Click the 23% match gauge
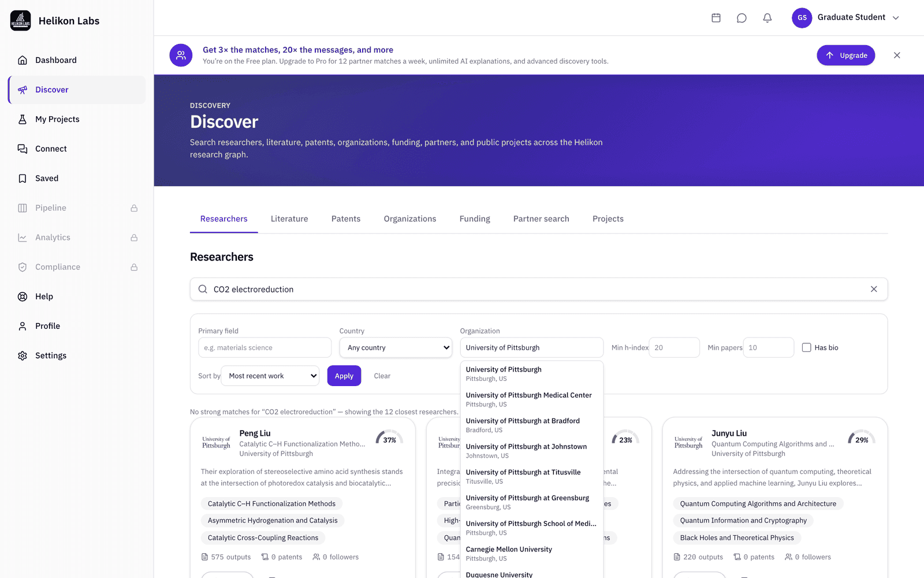Screen dimensions: 924x578 pos(626,438)
